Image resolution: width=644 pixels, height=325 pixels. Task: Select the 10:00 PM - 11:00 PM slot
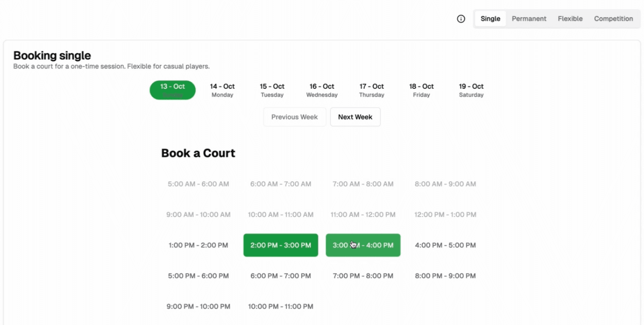point(281,307)
